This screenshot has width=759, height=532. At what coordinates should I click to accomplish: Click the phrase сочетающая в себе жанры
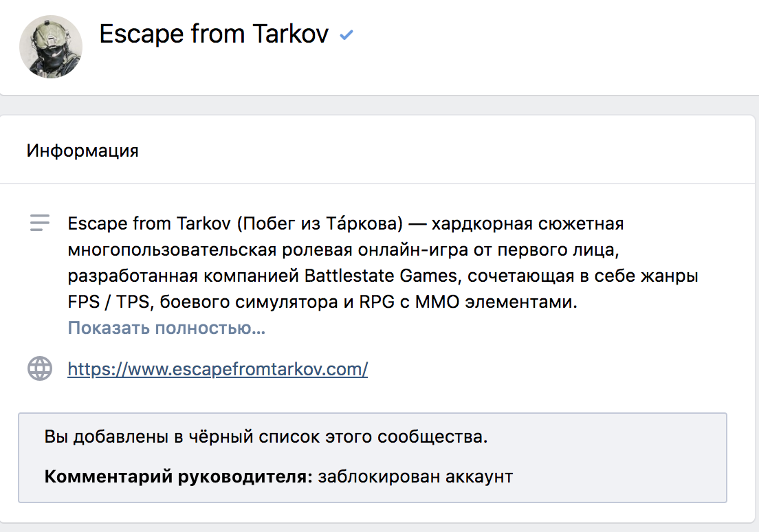pos(583,276)
